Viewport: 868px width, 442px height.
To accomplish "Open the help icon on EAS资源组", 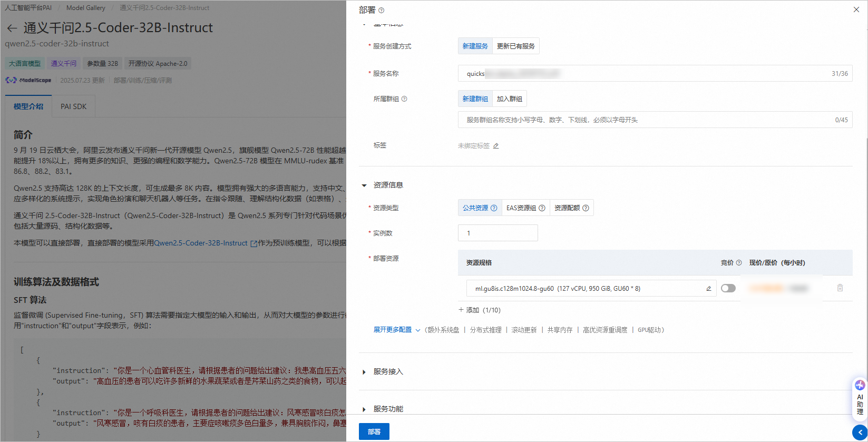I will [x=542, y=208].
